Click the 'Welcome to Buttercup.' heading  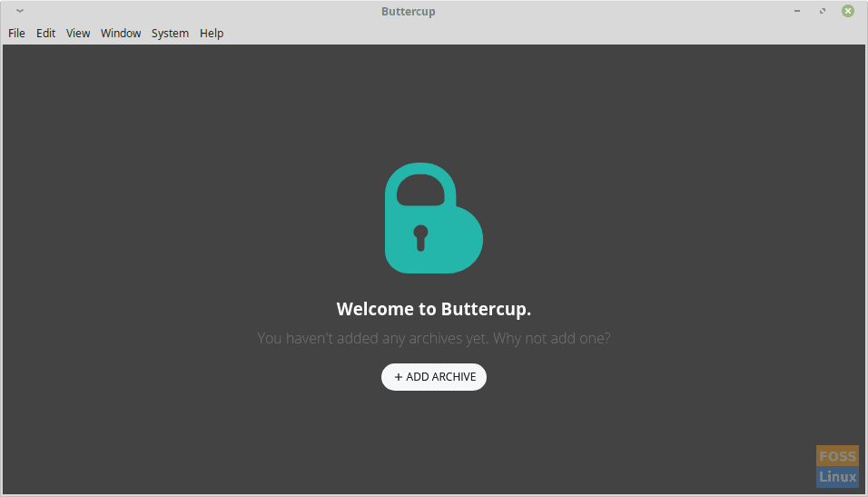434,309
